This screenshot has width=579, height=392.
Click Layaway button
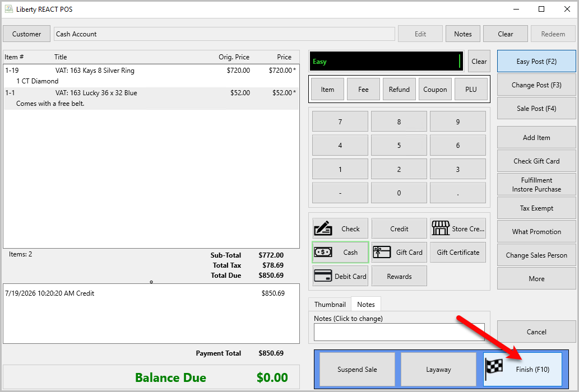click(x=438, y=370)
